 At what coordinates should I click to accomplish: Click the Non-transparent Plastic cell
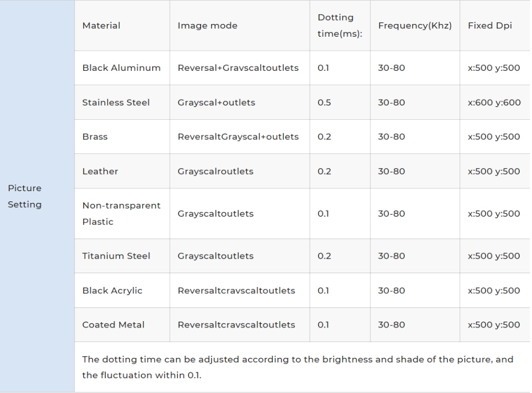point(121,214)
